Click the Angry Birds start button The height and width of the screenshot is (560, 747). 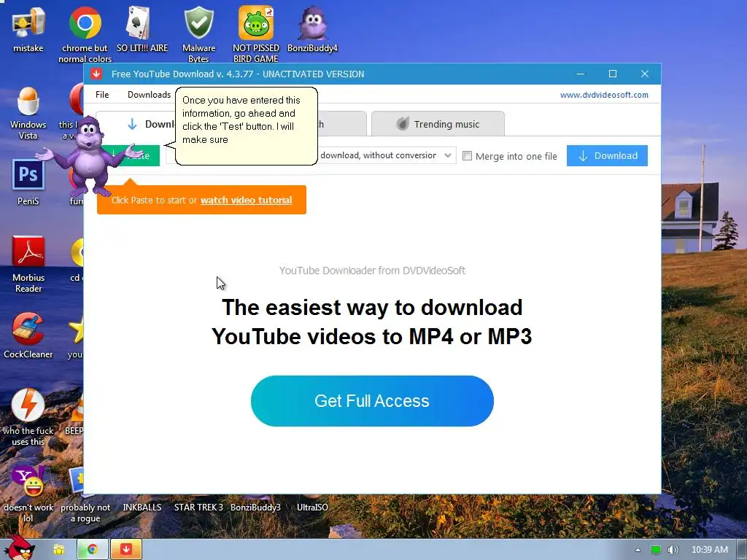point(19,548)
